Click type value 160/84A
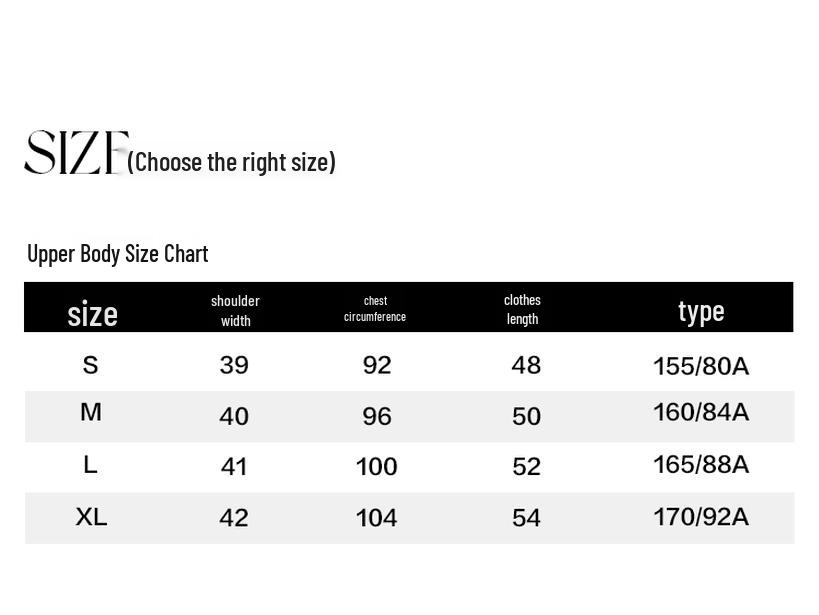This screenshot has width=819, height=615. pyautogui.click(x=701, y=412)
